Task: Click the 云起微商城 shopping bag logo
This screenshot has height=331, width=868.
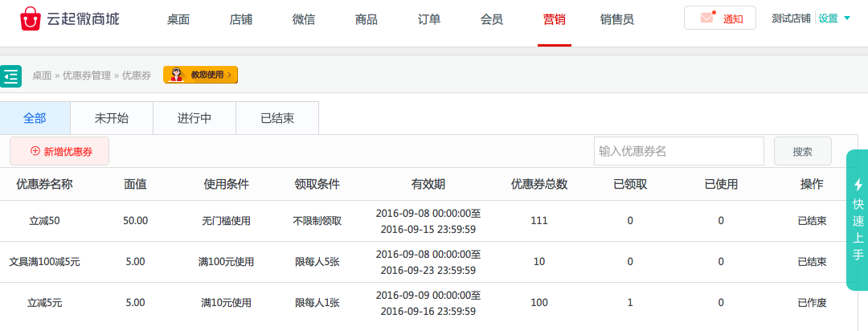Action: pyautogui.click(x=31, y=18)
